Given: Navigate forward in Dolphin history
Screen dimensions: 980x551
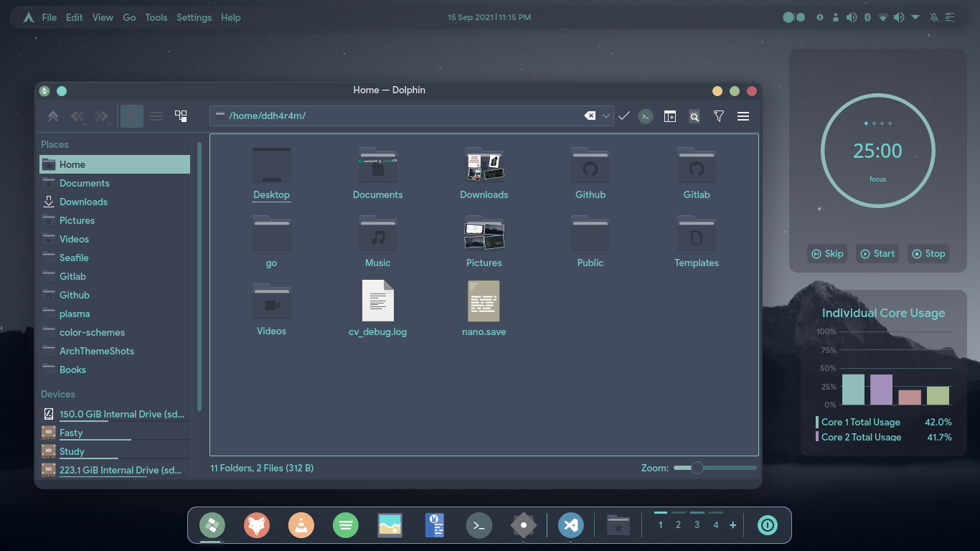Looking at the screenshot, I should (102, 116).
